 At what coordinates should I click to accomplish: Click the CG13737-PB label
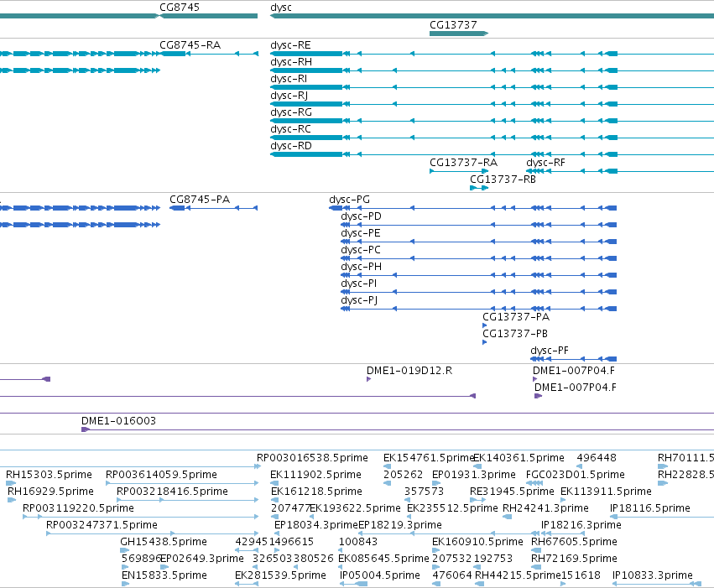point(515,334)
